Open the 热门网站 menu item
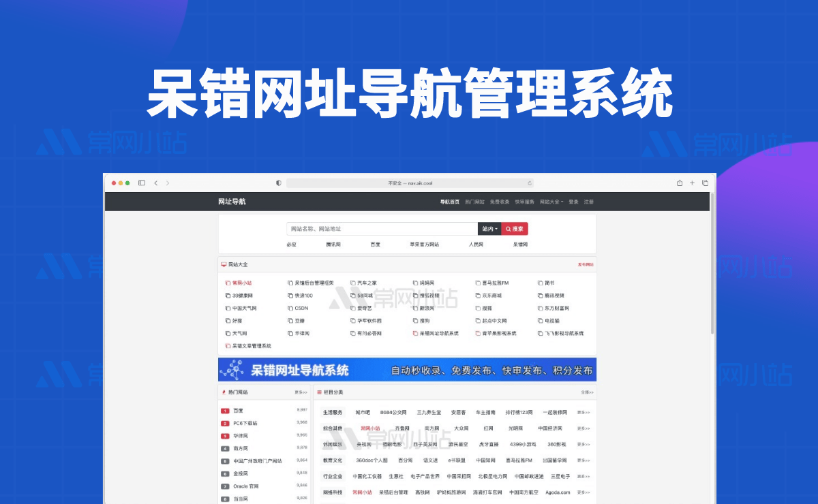The image size is (818, 504). tap(474, 202)
